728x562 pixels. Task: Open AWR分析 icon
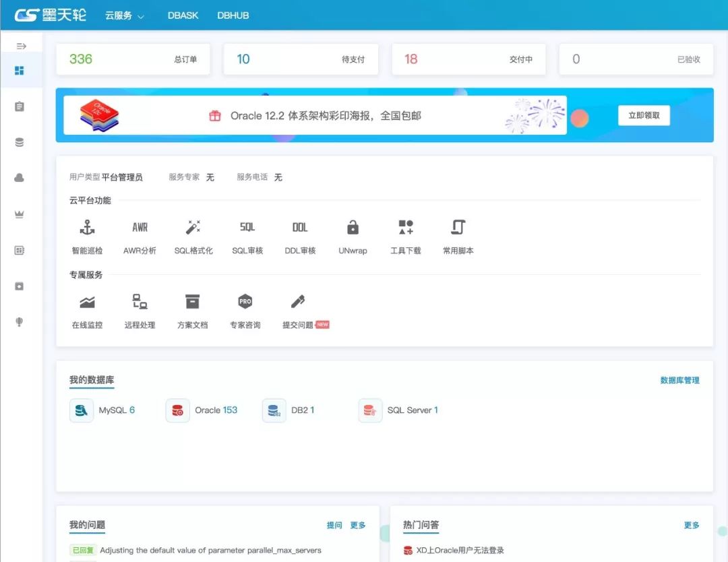(140, 227)
